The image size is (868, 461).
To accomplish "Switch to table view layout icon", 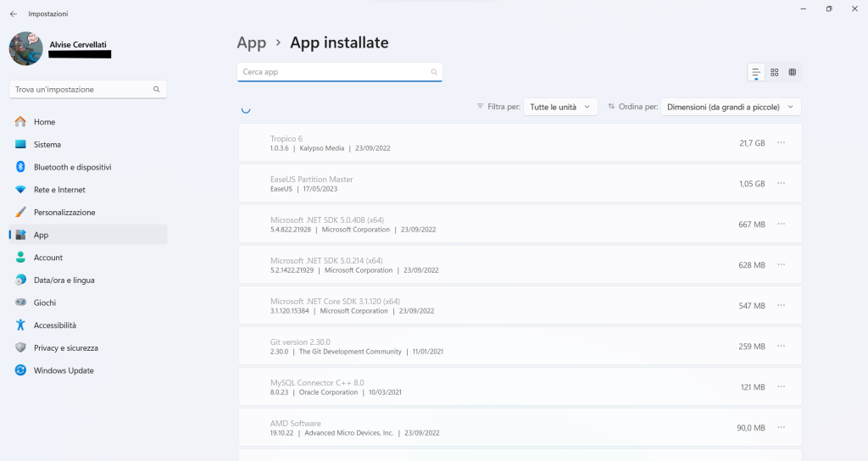I will (793, 73).
